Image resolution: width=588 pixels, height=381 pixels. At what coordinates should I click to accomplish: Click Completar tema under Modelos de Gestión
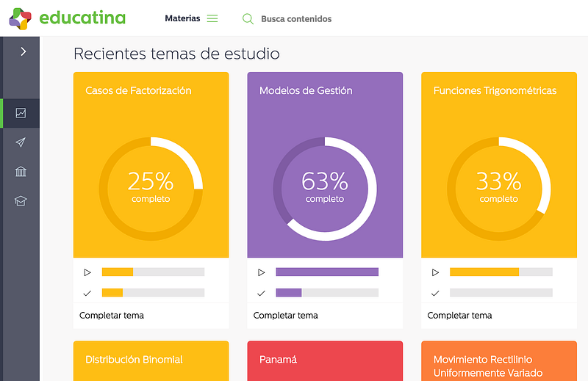tap(286, 316)
